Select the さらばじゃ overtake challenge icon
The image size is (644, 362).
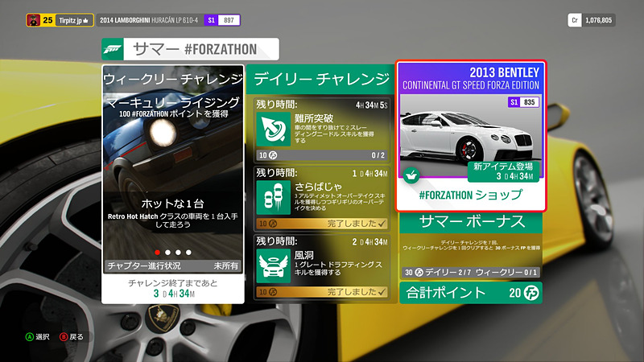click(273, 198)
